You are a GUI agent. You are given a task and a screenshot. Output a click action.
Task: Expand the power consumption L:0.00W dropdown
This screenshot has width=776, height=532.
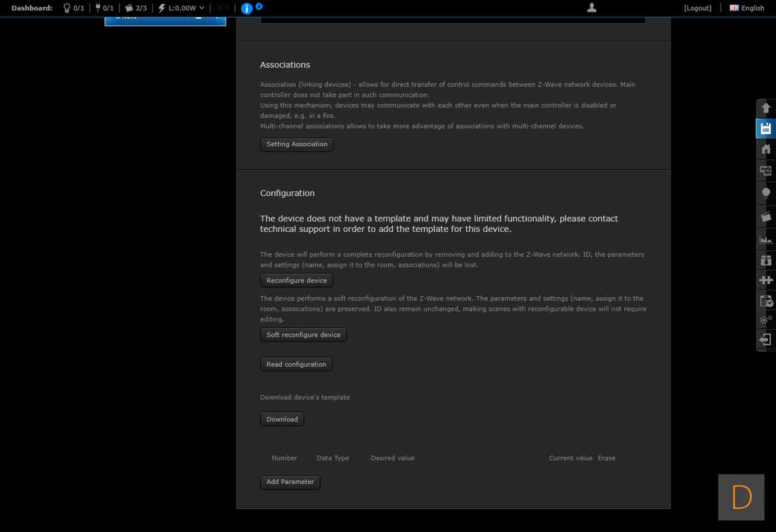[181, 8]
